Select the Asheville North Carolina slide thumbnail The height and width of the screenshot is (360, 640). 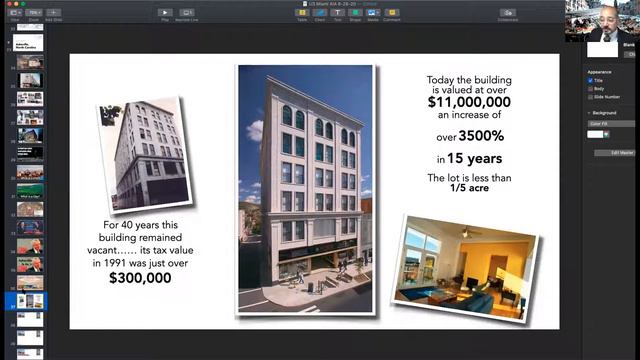point(28,42)
